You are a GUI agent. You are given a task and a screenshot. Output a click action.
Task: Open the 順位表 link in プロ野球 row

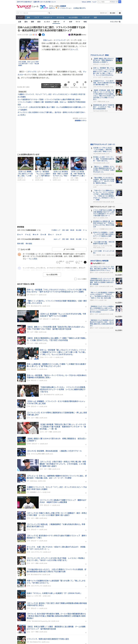pos(72,230)
